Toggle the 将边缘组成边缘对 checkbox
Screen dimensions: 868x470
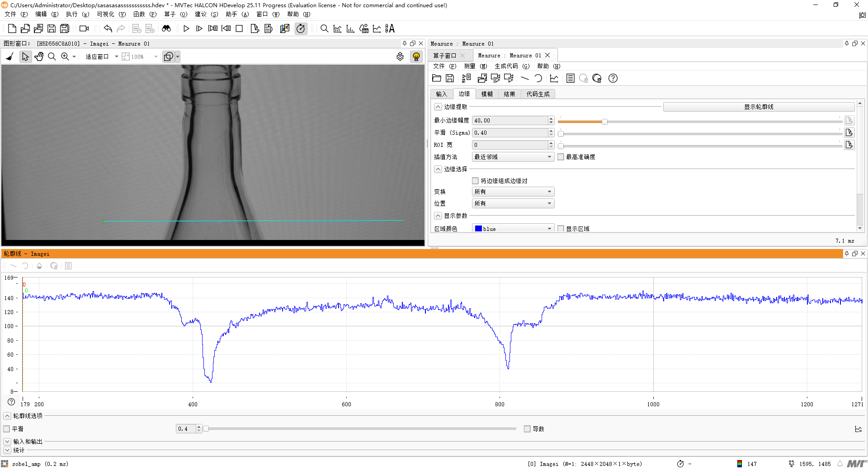click(x=475, y=181)
